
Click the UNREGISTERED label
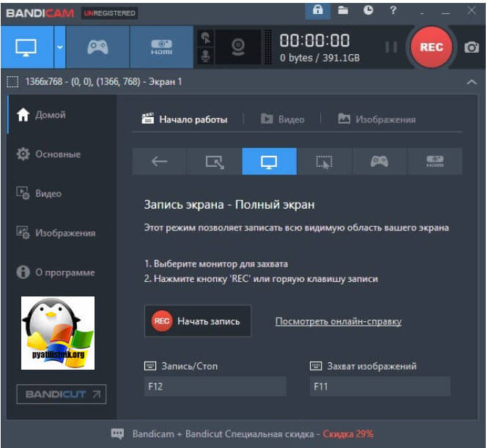pyautogui.click(x=110, y=13)
